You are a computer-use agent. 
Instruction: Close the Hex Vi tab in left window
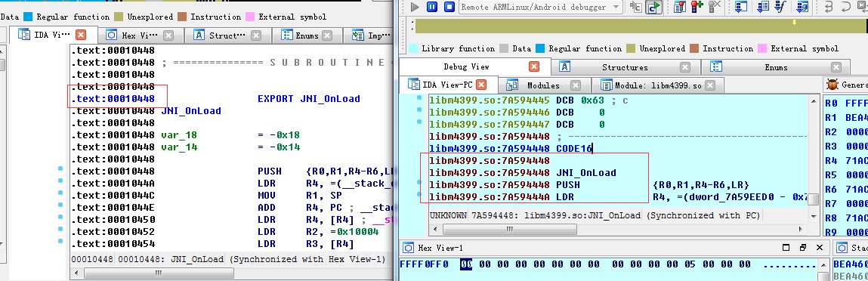(x=168, y=36)
